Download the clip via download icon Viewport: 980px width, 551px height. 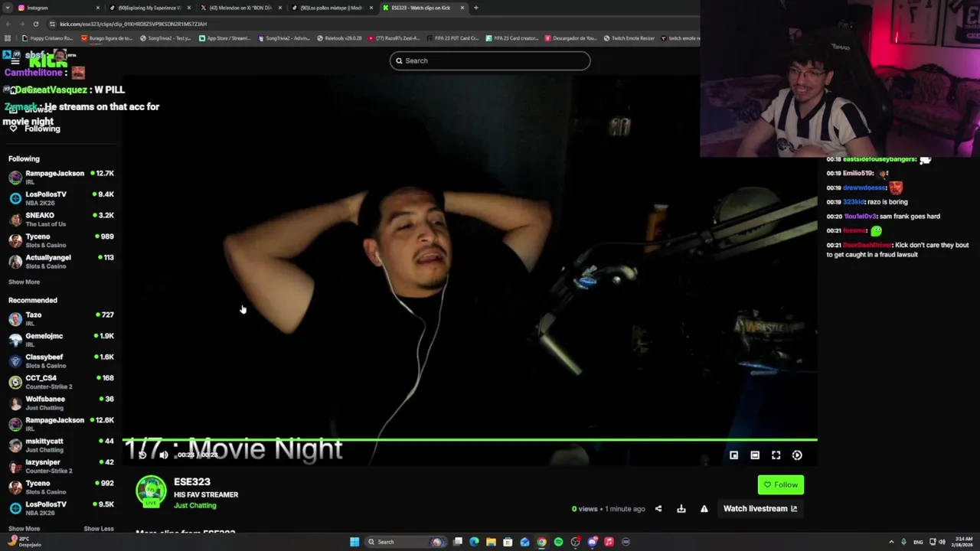click(x=681, y=508)
